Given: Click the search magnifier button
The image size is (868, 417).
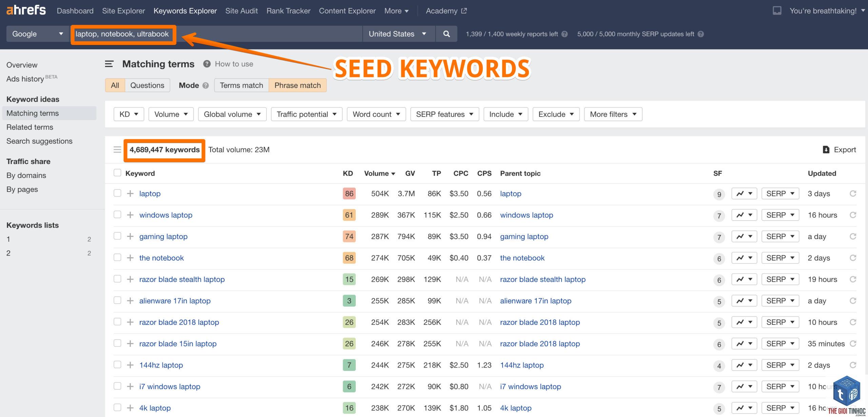Looking at the screenshot, I should pyautogui.click(x=447, y=34).
